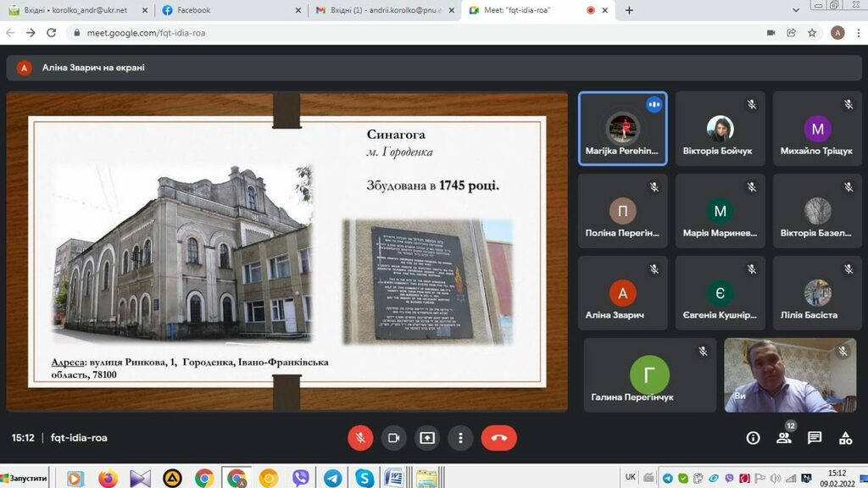Show the participants list panel
This screenshot has height=488, width=868.
tap(783, 438)
